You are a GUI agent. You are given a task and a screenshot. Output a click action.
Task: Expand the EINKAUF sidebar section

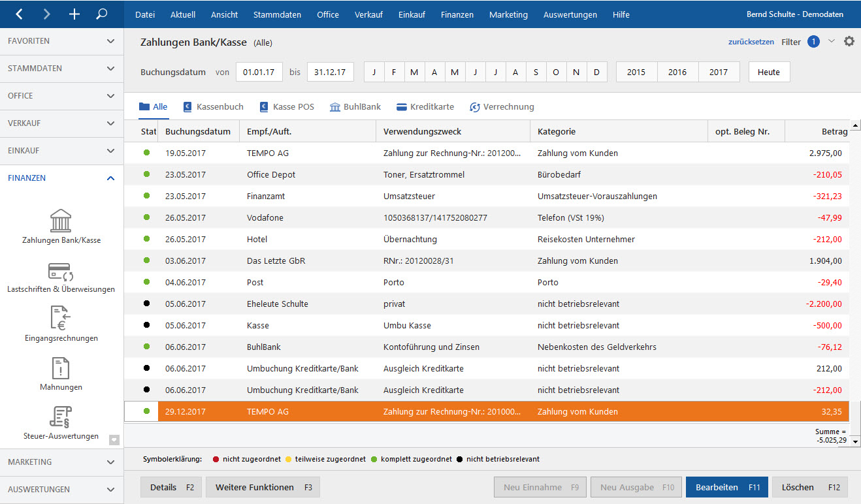pyautogui.click(x=61, y=151)
